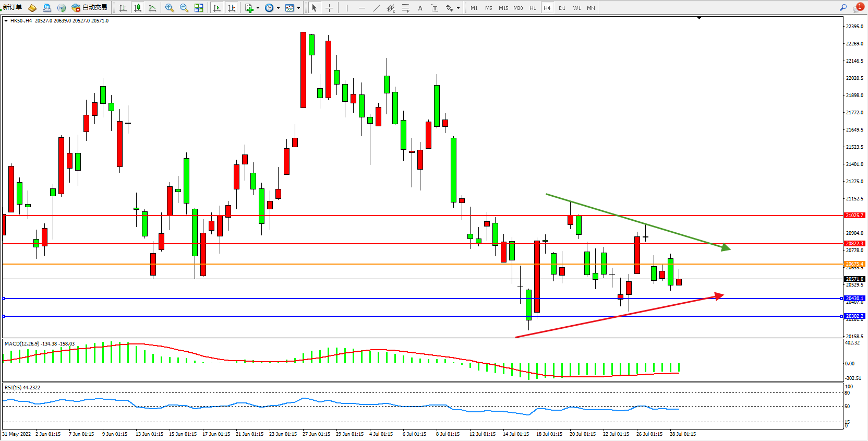Toggle the chart auto scroll button
Screen dimensions: 868x441
[x=217, y=8]
